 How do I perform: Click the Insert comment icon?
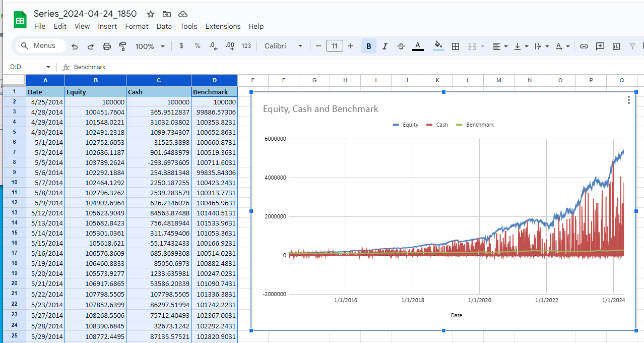click(600, 46)
